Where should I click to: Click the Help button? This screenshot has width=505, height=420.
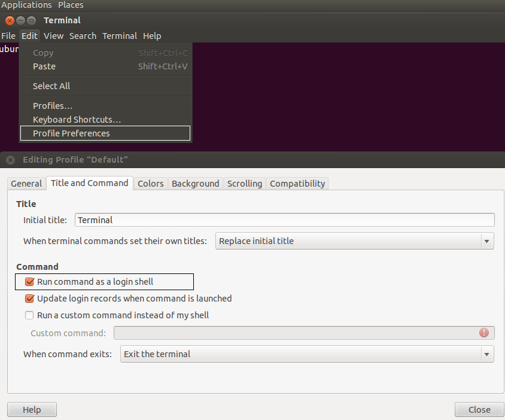click(x=32, y=409)
